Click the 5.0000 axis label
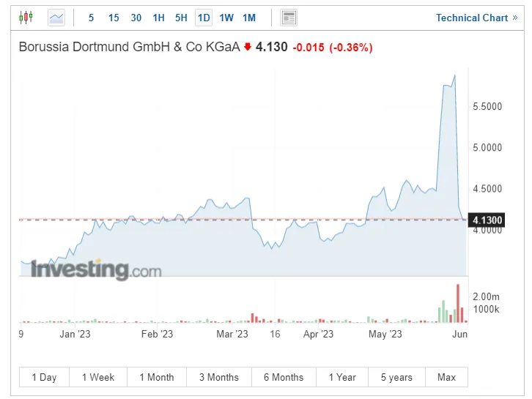 tap(487, 147)
